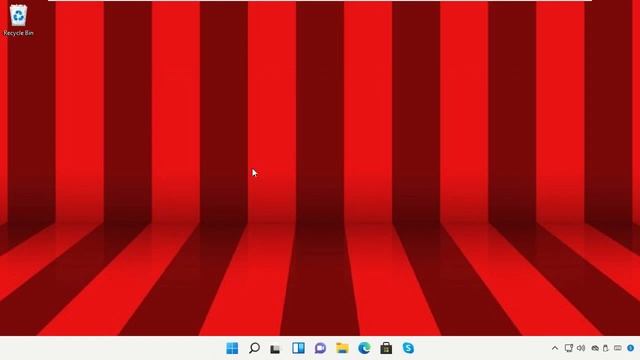
Task: Click the USB device tray icon
Action: click(606, 348)
